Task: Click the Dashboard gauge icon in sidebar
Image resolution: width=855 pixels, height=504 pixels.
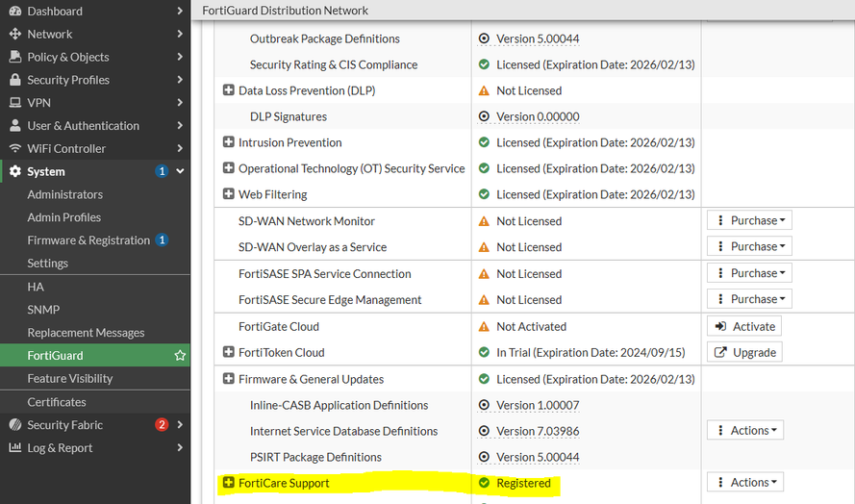Action: (x=15, y=12)
